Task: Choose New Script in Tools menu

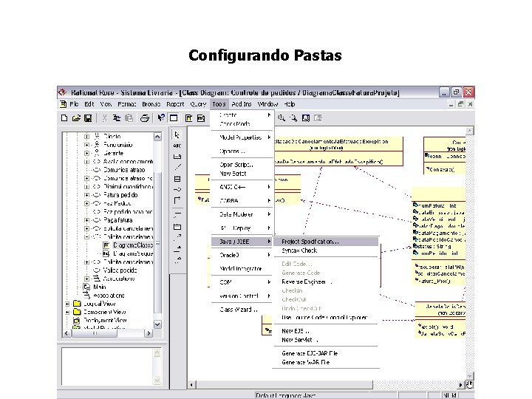Action: pyautogui.click(x=242, y=174)
